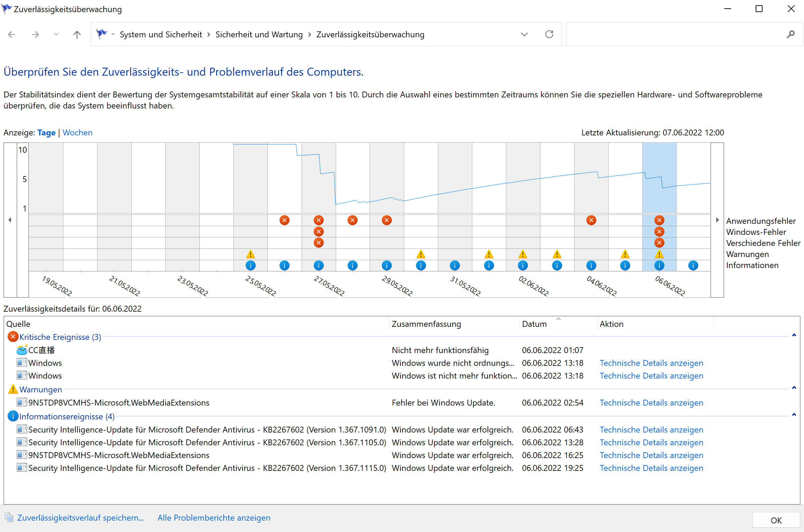Click the back navigation arrow
804x532 pixels.
12,34
